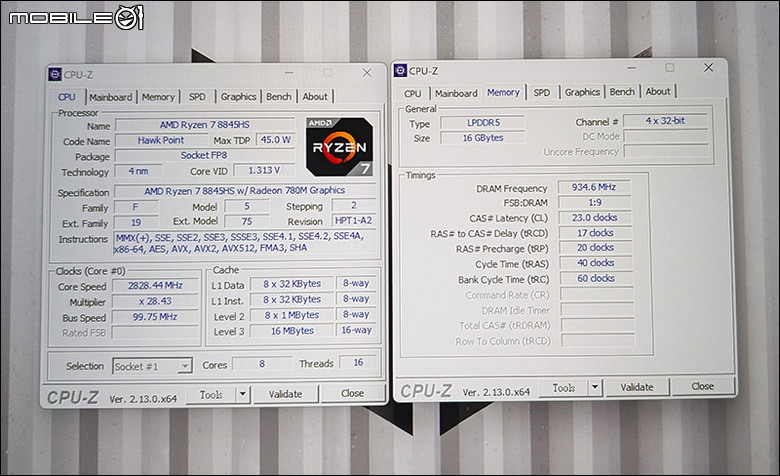Open Bench tab in left CPU-Z window
This screenshot has height=476, width=780.
click(279, 96)
